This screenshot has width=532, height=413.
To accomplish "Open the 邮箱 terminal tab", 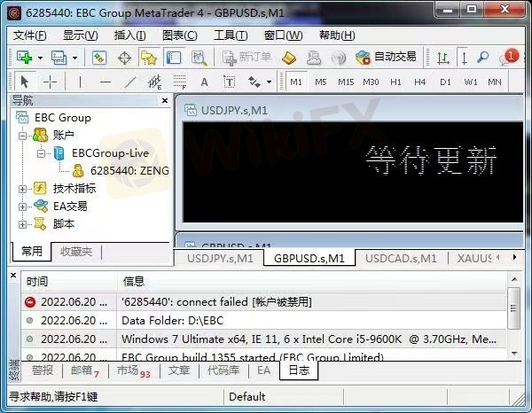I will (x=85, y=370).
